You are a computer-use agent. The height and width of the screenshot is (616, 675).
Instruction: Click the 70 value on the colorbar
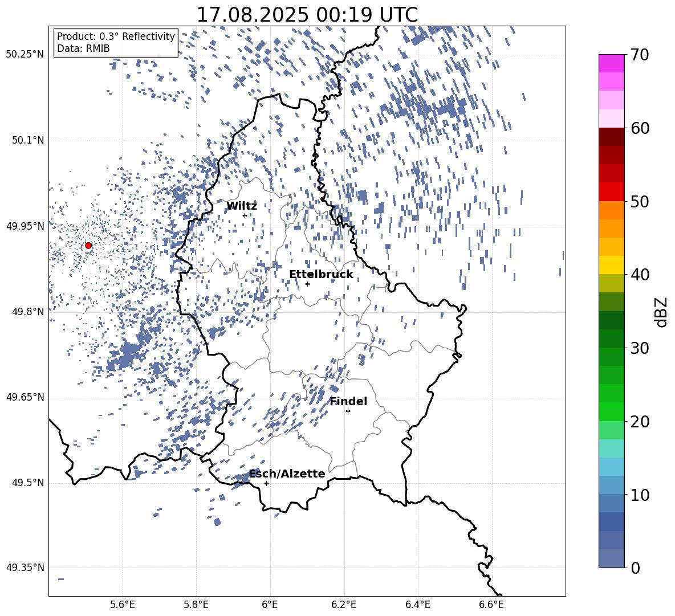click(640, 55)
